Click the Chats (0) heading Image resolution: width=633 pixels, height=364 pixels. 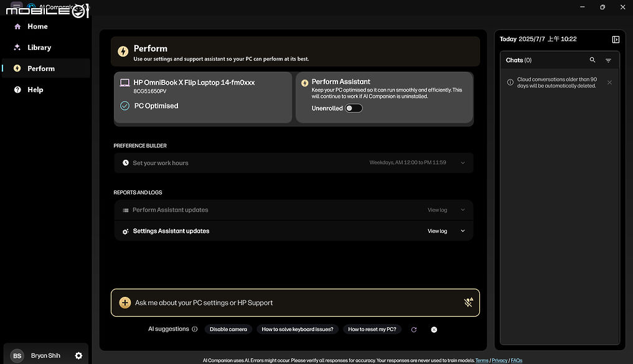(518, 60)
